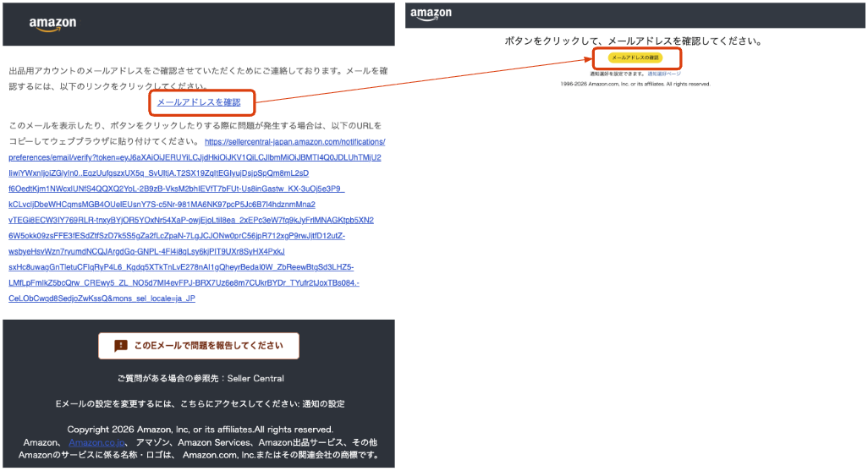The height and width of the screenshot is (471, 868).
Task: Open the long sellercentral-japan verification URL
Action: pos(196,221)
